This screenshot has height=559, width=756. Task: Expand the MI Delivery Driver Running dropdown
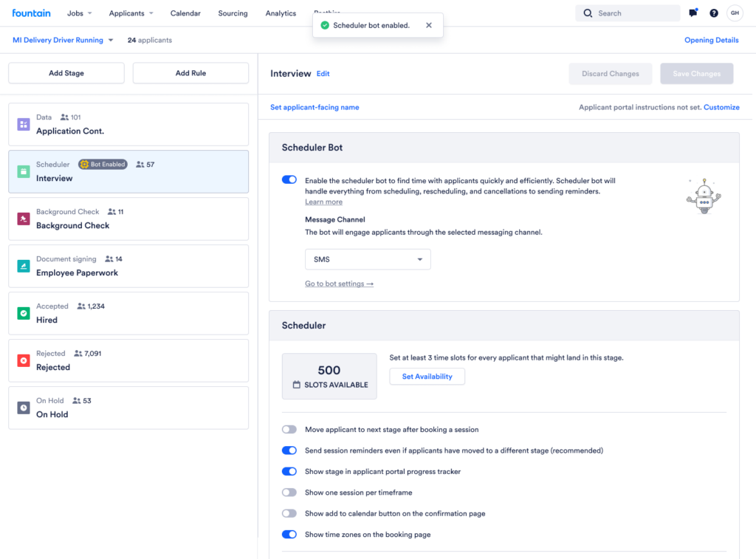coord(63,40)
